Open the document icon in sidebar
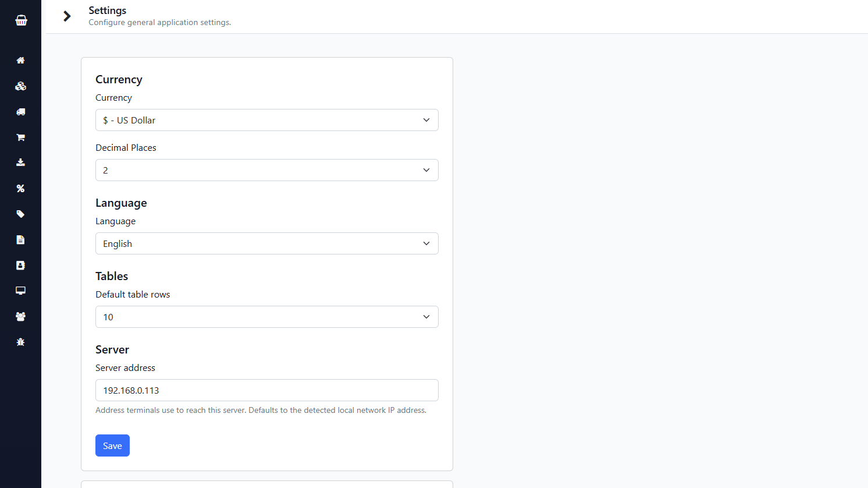Viewport: 868px width, 488px height. click(20, 239)
